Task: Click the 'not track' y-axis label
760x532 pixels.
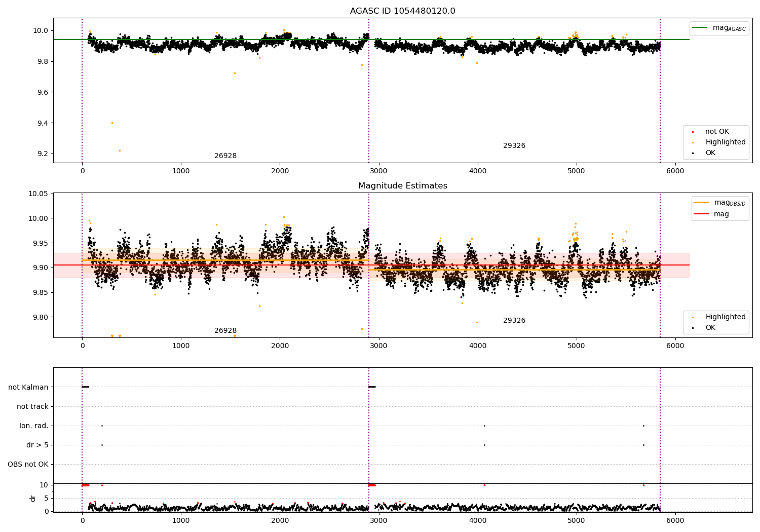Action: point(32,407)
